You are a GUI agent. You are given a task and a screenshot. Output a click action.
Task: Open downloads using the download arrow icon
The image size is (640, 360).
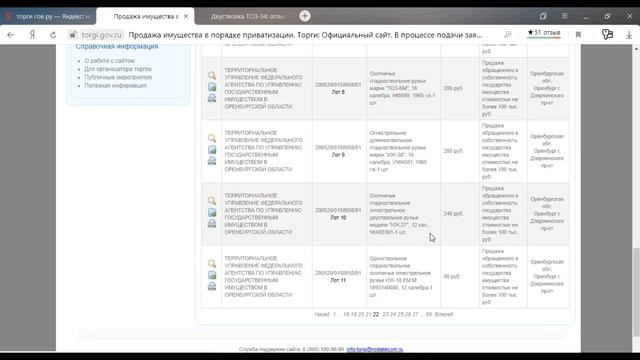pos(629,35)
